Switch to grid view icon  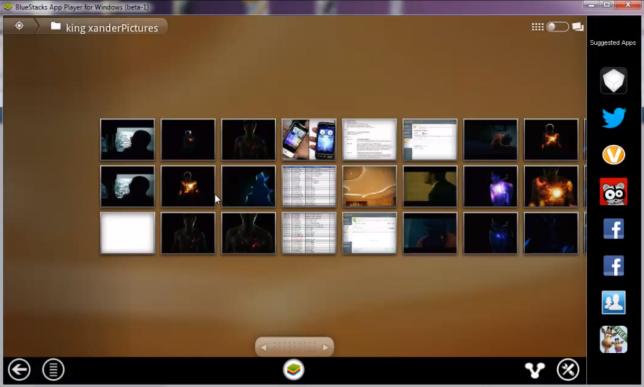[537, 27]
